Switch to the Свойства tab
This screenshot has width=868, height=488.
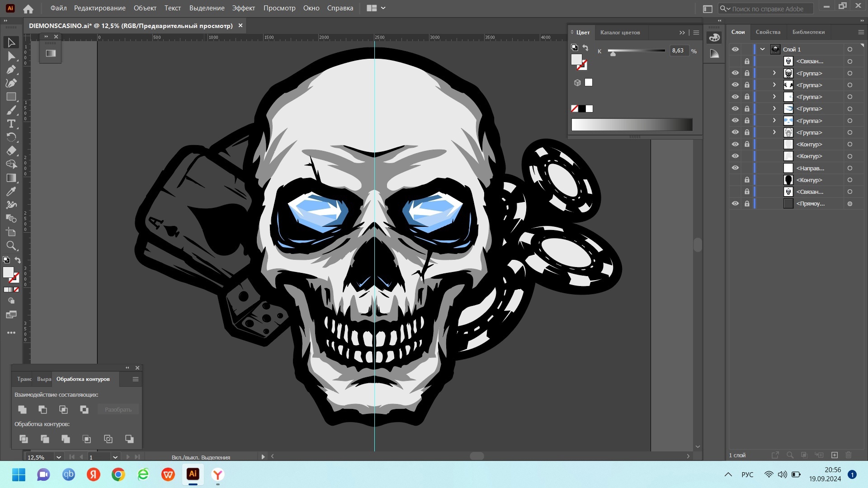pos(768,32)
